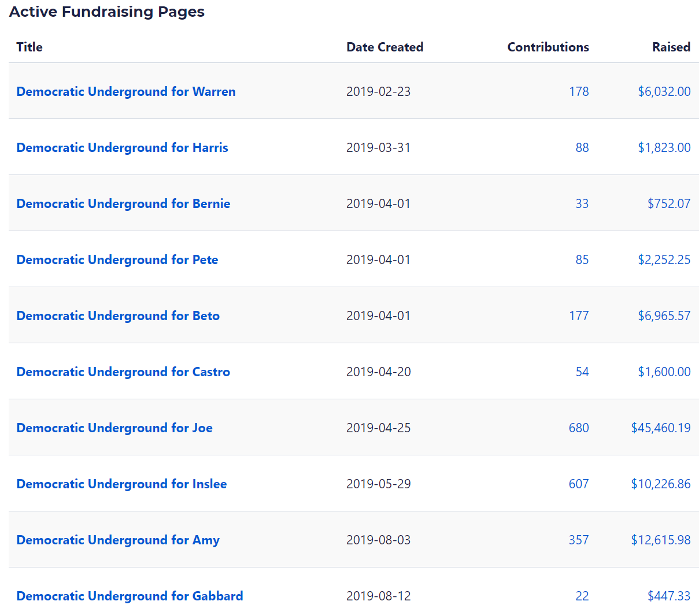Click Joe's 680 contributions count

coord(579,428)
